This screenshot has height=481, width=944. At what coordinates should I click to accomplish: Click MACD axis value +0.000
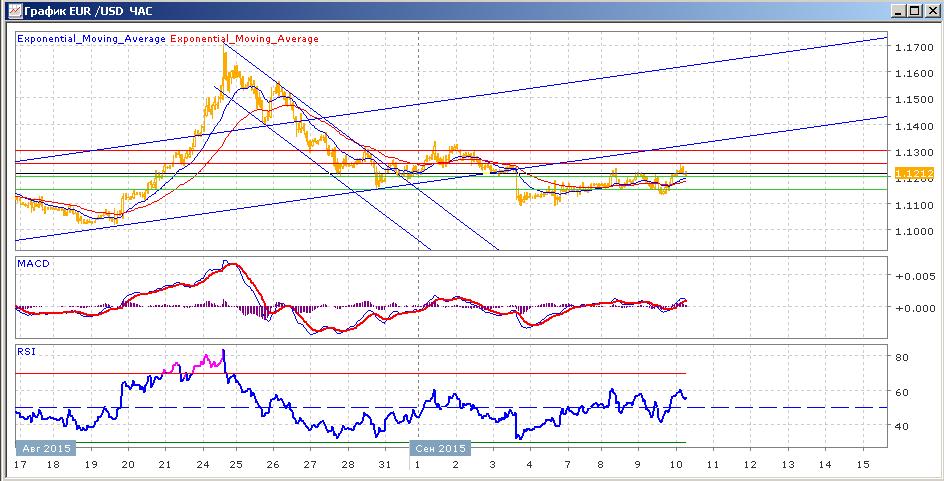[914, 308]
